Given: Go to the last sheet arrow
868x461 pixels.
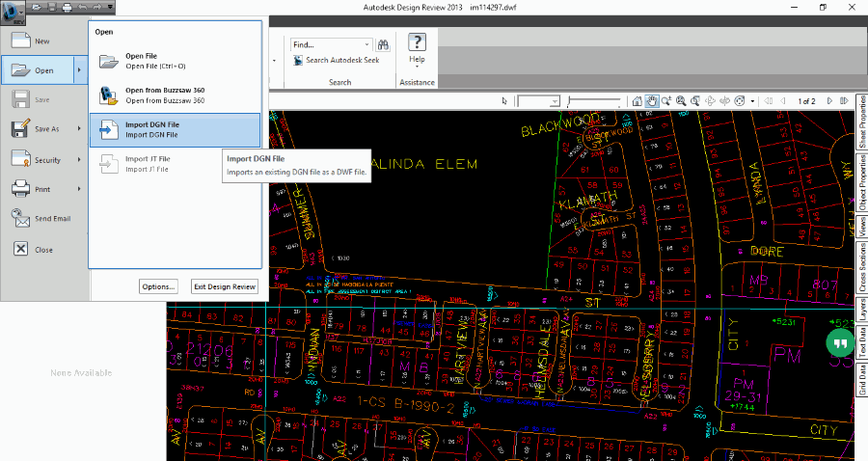Looking at the screenshot, I should [844, 101].
